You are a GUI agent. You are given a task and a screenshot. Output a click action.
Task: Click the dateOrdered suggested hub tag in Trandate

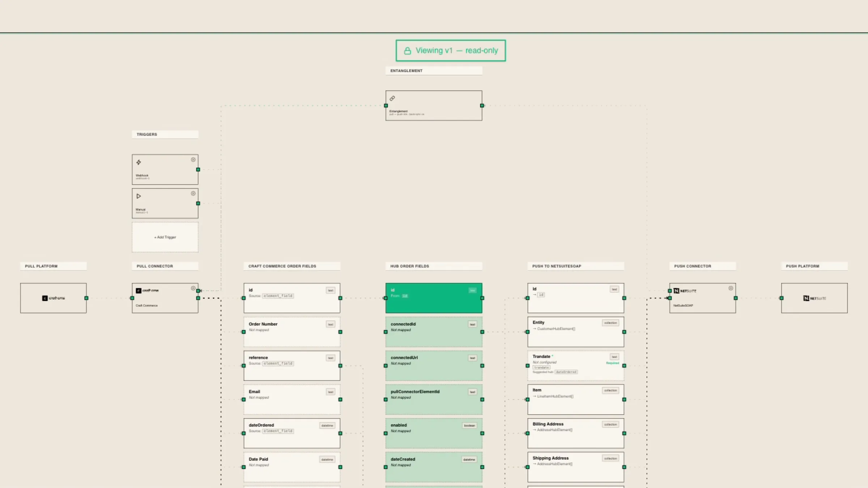(x=566, y=372)
